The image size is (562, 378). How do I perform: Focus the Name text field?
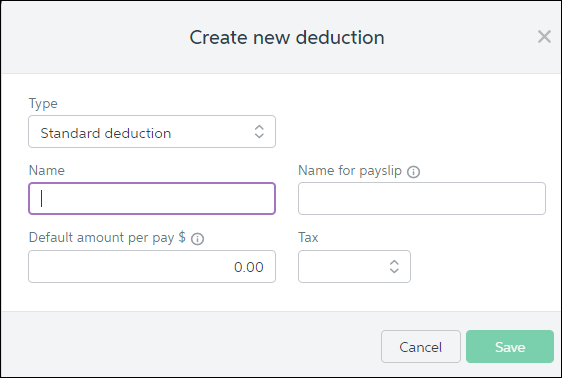click(152, 198)
